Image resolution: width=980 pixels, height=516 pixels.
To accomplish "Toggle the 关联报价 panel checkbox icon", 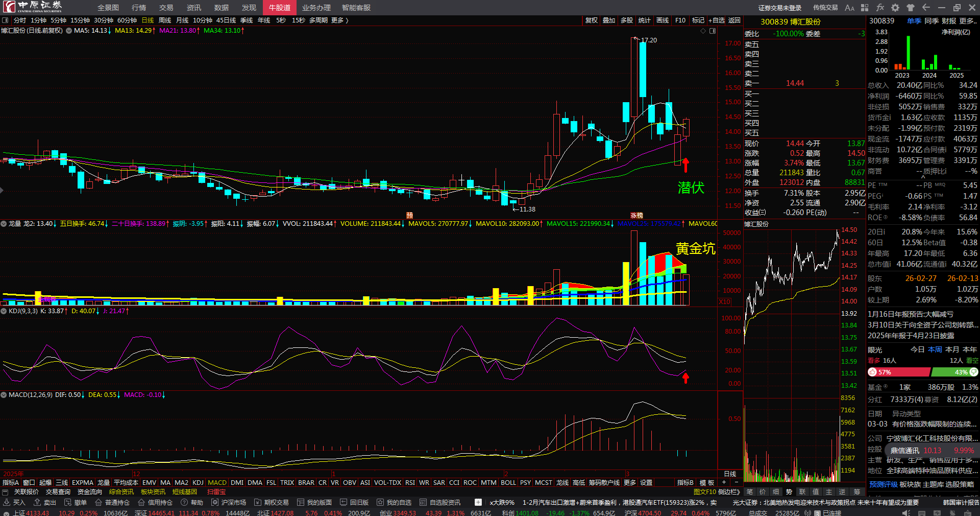I will point(5,492).
